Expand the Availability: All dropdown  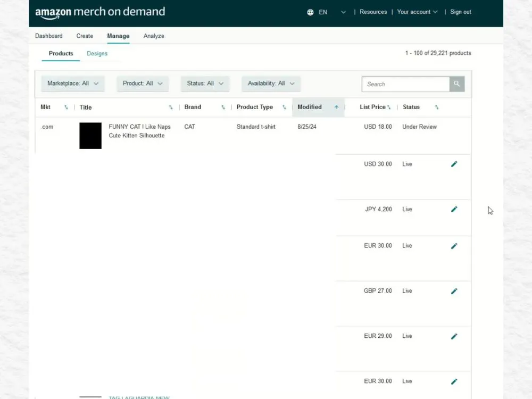click(x=271, y=84)
